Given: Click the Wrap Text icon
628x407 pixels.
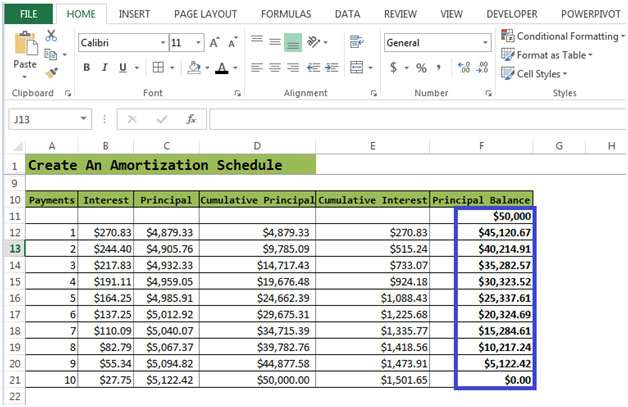Looking at the screenshot, I should (356, 42).
